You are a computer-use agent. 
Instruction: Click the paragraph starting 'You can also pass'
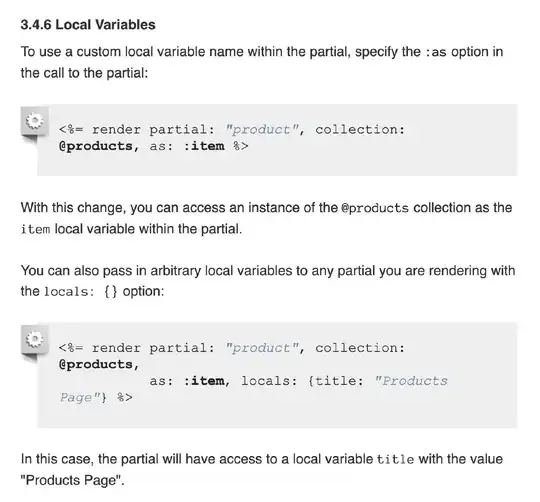268,281
